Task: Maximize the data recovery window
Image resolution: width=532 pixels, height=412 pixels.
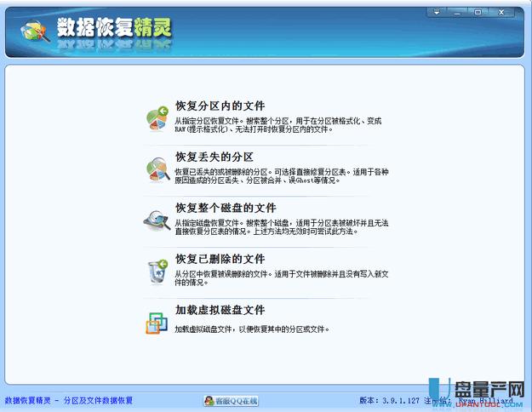Action: (x=478, y=12)
